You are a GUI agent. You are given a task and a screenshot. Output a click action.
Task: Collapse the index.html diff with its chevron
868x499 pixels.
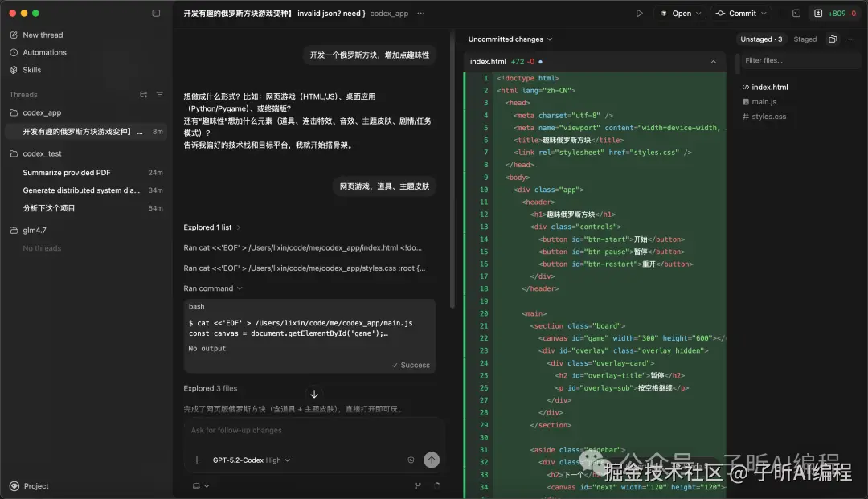point(714,61)
